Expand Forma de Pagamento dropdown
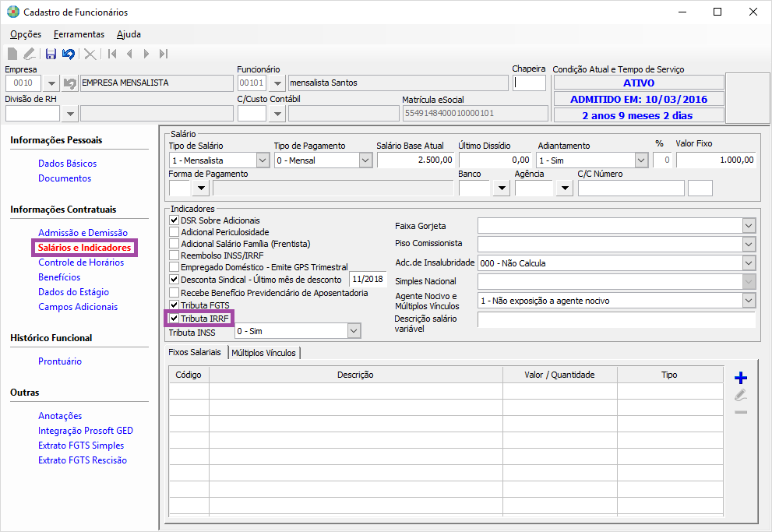Image resolution: width=772 pixels, height=532 pixels. click(201, 188)
